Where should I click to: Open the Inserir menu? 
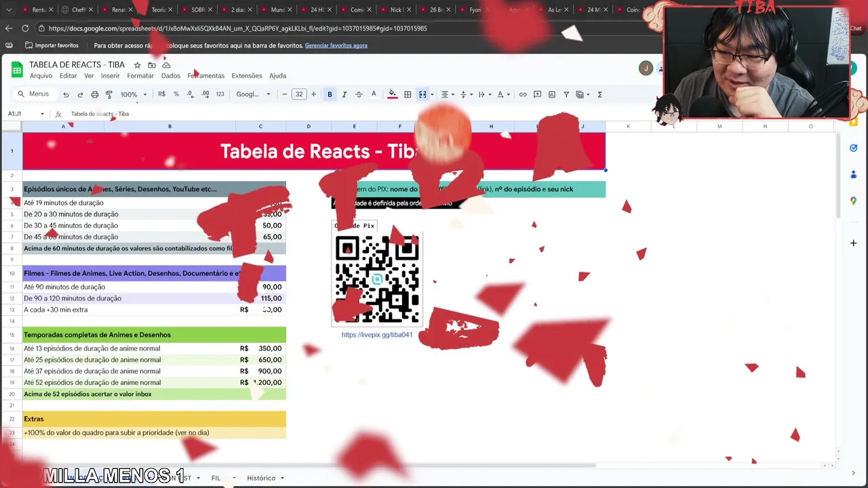pos(111,76)
